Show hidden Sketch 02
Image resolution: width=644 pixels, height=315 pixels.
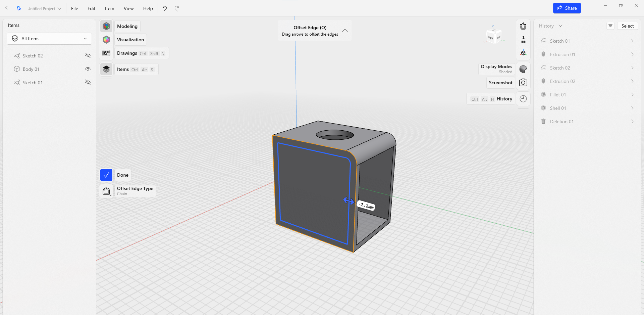point(88,56)
